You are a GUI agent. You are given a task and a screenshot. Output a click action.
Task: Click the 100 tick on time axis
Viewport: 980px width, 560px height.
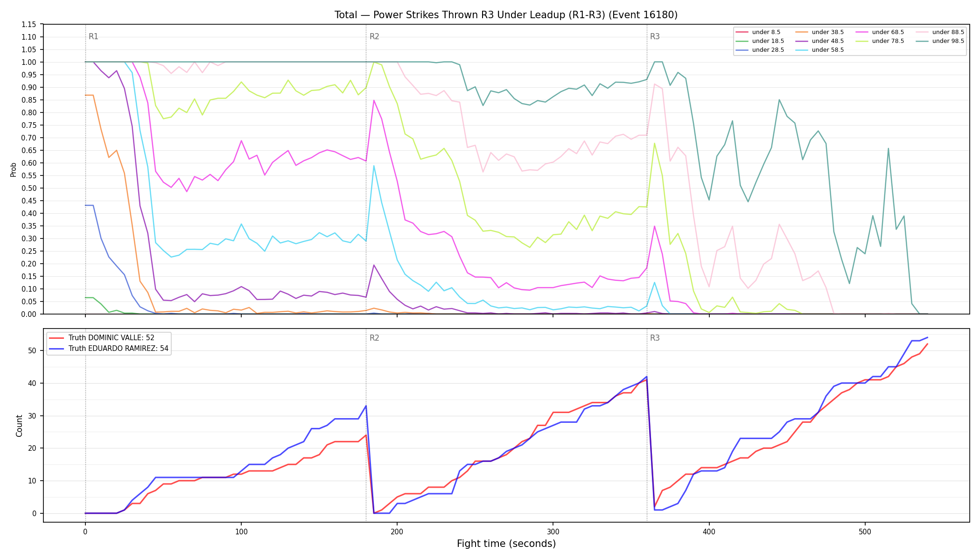pos(241,532)
